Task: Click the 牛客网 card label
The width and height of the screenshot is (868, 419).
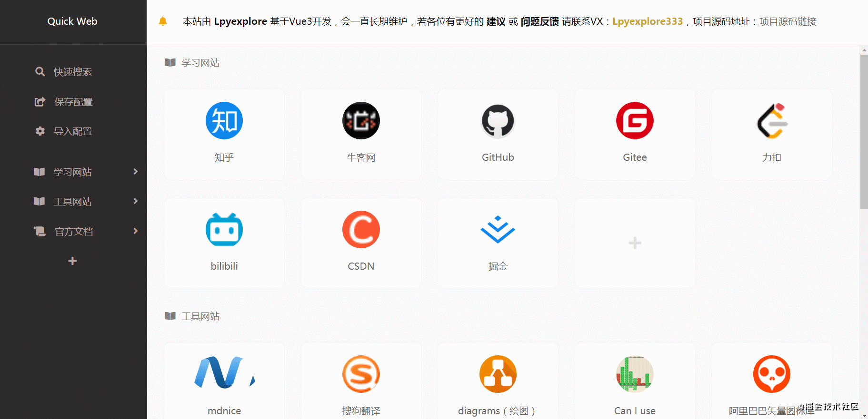Action: tap(361, 157)
